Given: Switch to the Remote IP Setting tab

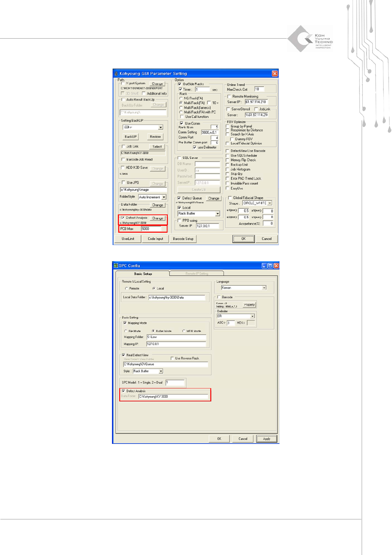Looking at the screenshot, I should click(x=197, y=273).
